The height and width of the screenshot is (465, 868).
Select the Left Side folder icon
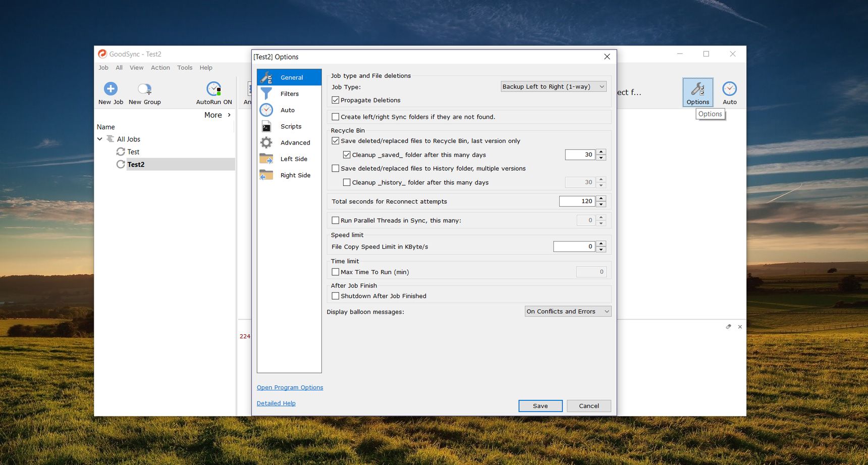[x=266, y=159]
